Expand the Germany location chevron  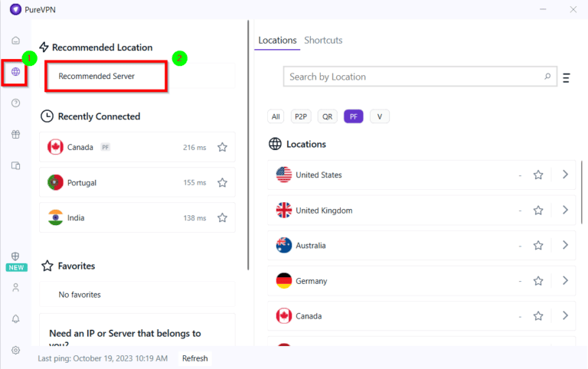pos(565,280)
